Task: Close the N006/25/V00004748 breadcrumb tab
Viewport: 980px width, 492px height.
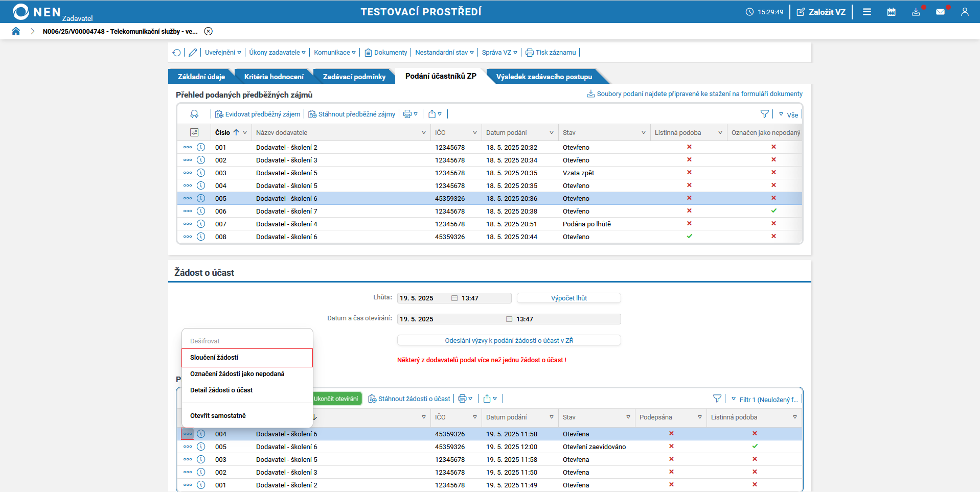Action: tap(209, 31)
